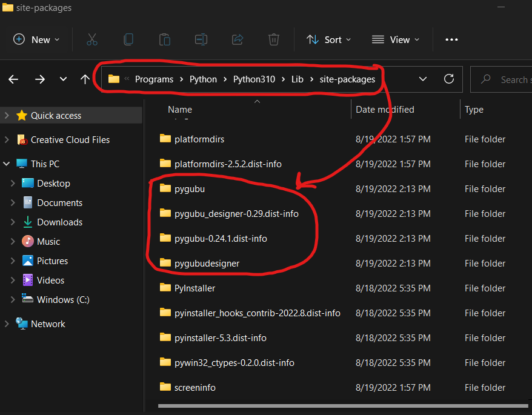Image resolution: width=532 pixels, height=415 pixels.
Task: Select the Cut icon in the toolbar
Action: click(91, 39)
